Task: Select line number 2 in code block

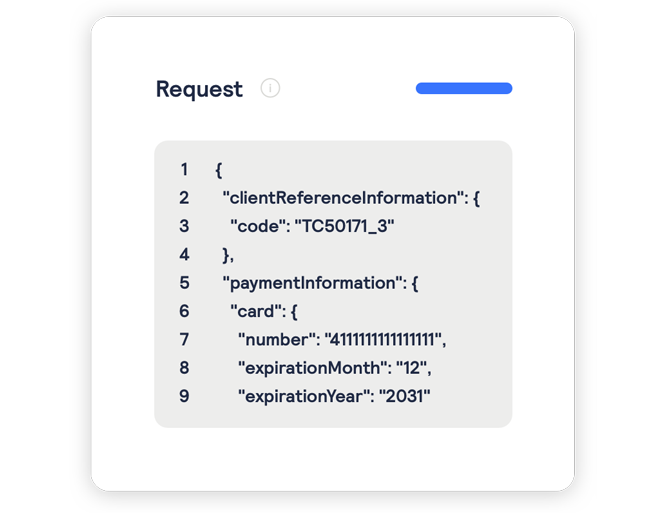Action: [x=184, y=198]
